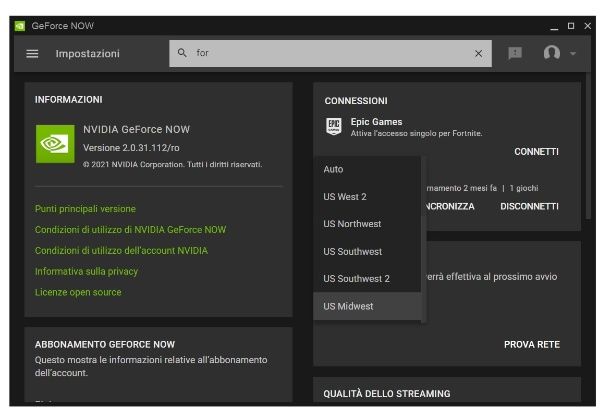Image resolution: width=610 pixels, height=419 pixels.
Task: Click the Versione 2.0.31.112/ro text
Action: (x=131, y=148)
